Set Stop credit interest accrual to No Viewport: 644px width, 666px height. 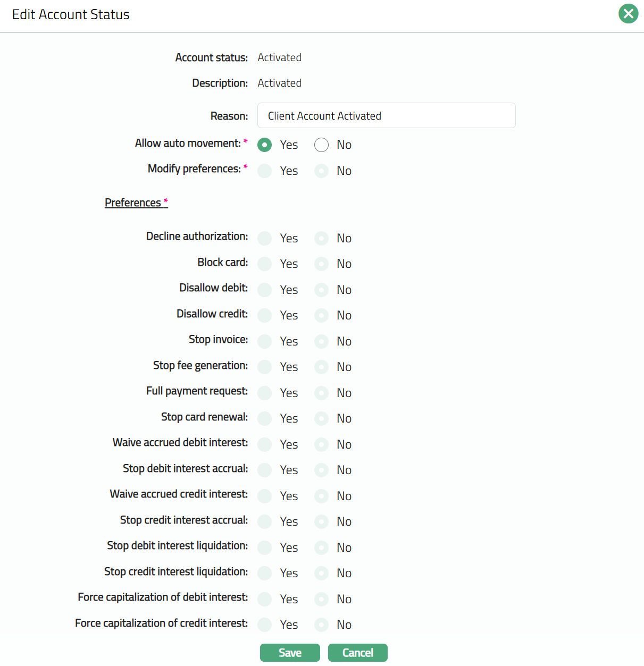[x=321, y=522]
